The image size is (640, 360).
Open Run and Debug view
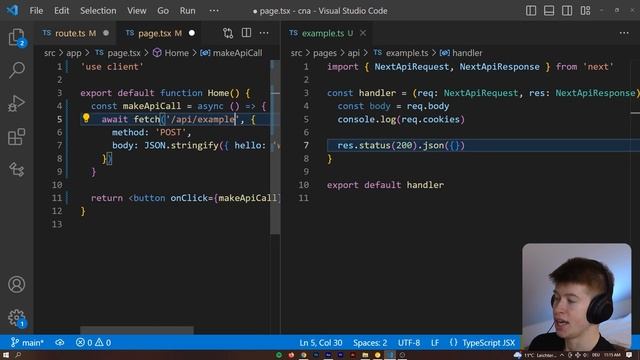point(16,104)
